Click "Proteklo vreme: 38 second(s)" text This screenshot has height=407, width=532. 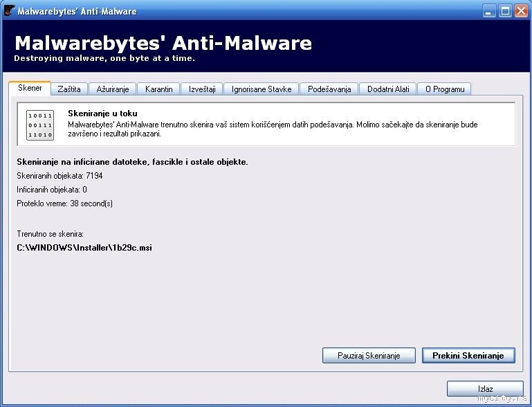tap(64, 203)
